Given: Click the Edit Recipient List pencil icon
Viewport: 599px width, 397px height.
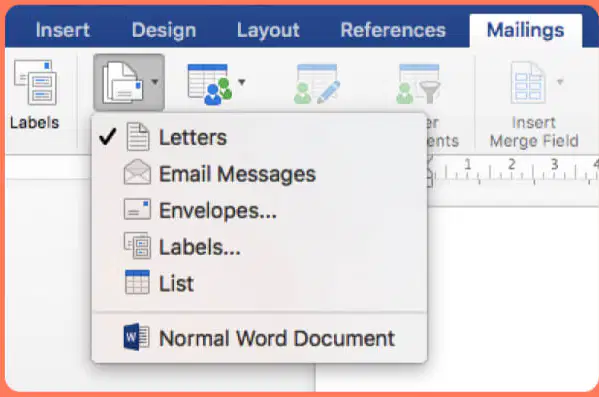Looking at the screenshot, I should coord(317,84).
